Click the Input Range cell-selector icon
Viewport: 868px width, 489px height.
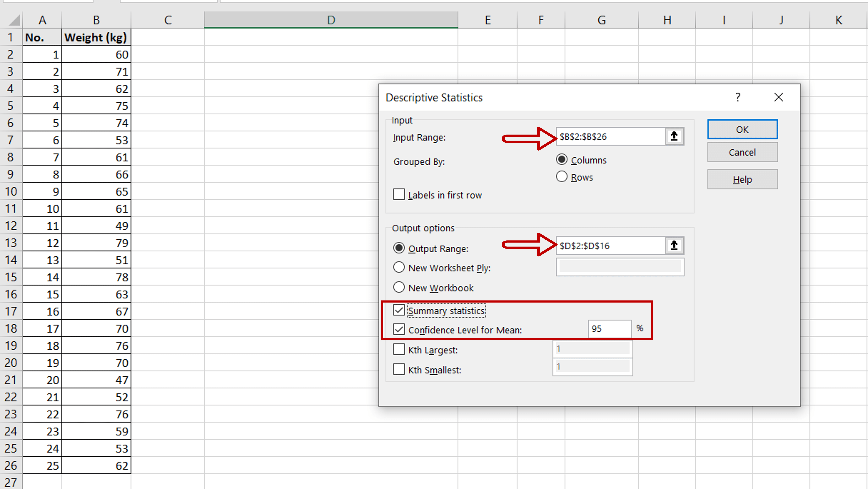(x=674, y=136)
